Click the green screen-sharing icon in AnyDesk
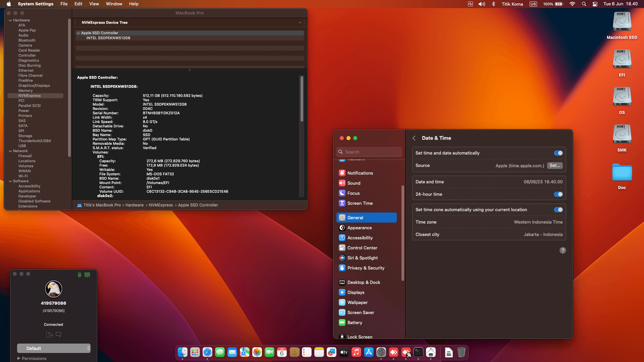The width and height of the screenshot is (644, 362). click(87, 275)
